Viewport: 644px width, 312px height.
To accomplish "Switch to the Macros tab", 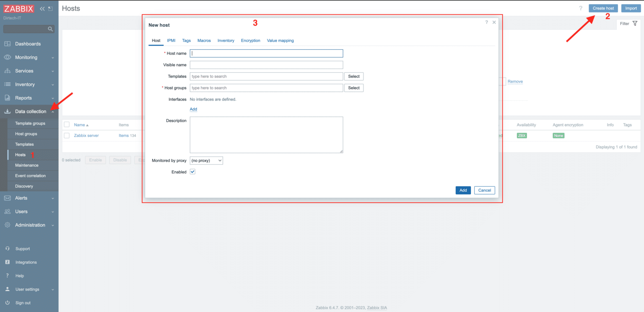I will (x=204, y=40).
